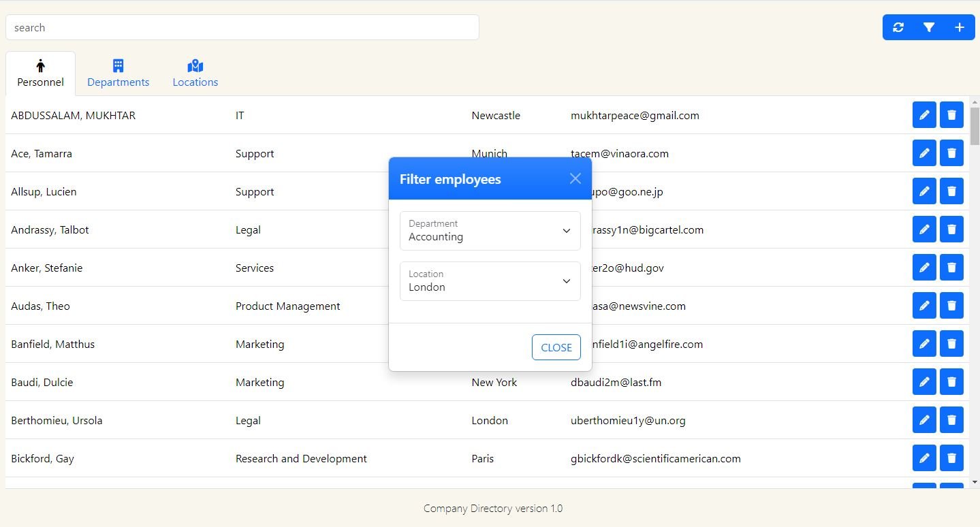980x527 pixels.
Task: Dismiss Filter employees dialog with X
Action: point(575,178)
